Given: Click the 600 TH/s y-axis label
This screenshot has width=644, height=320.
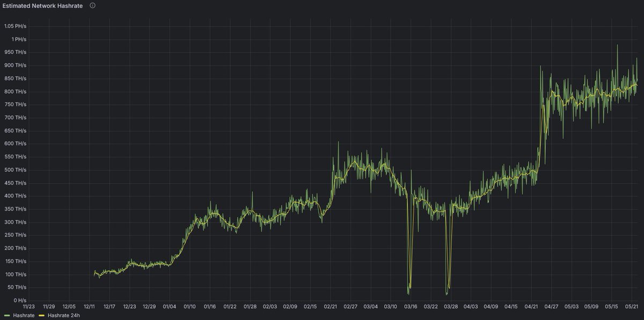Looking at the screenshot, I should click(x=16, y=143).
